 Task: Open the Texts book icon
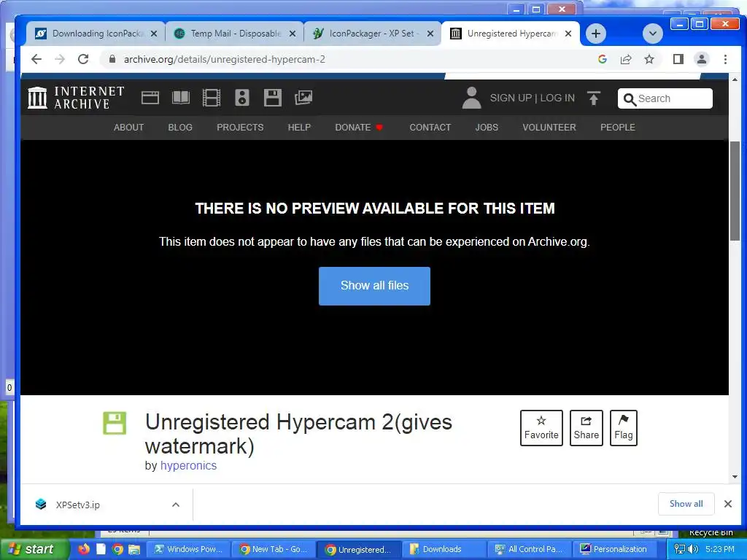click(x=181, y=98)
